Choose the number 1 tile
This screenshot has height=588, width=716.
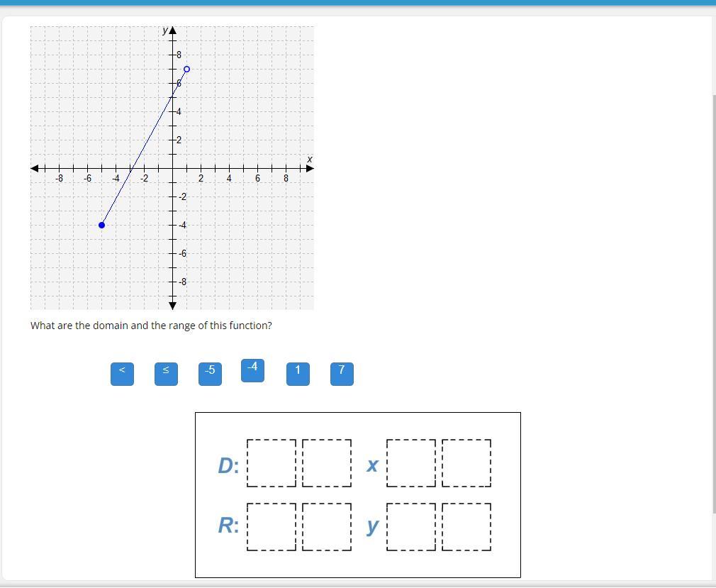(x=298, y=374)
